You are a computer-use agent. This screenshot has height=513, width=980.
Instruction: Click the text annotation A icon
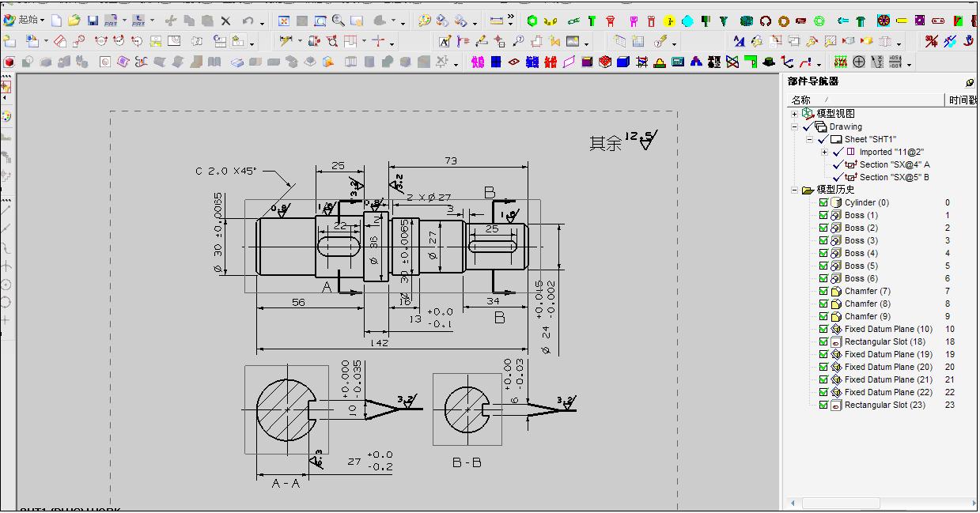[x=445, y=41]
